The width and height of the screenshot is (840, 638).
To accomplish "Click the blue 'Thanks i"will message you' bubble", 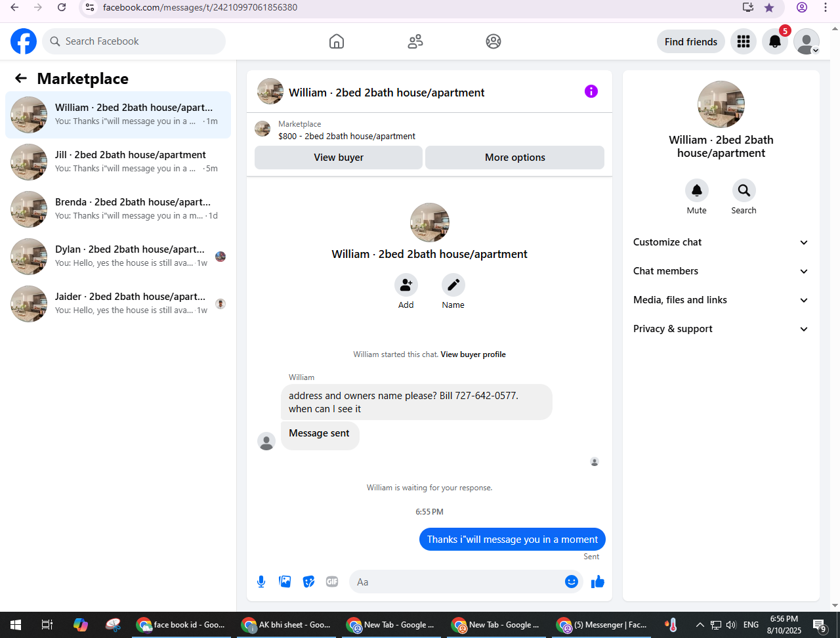I will point(513,540).
